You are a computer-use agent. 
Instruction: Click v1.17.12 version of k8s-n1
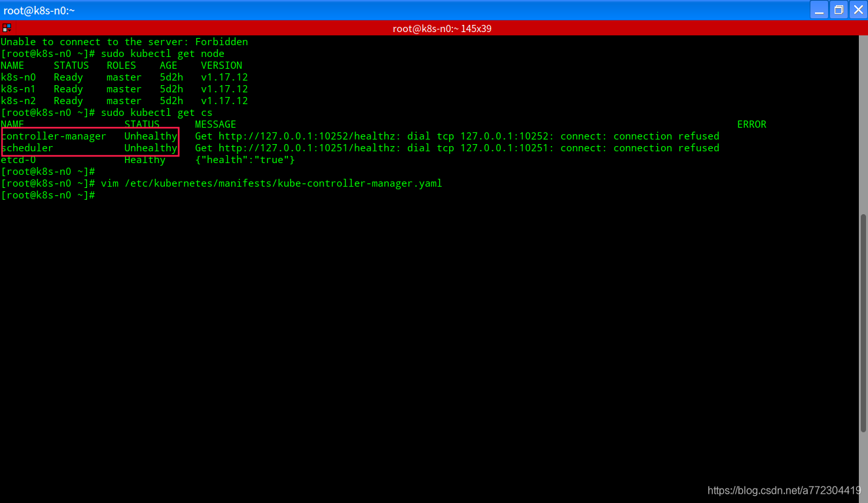225,89
